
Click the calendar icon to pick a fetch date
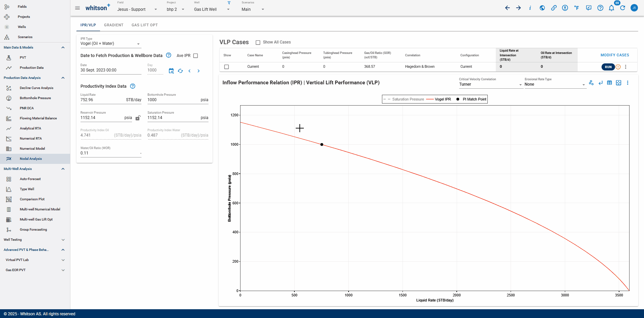(171, 71)
